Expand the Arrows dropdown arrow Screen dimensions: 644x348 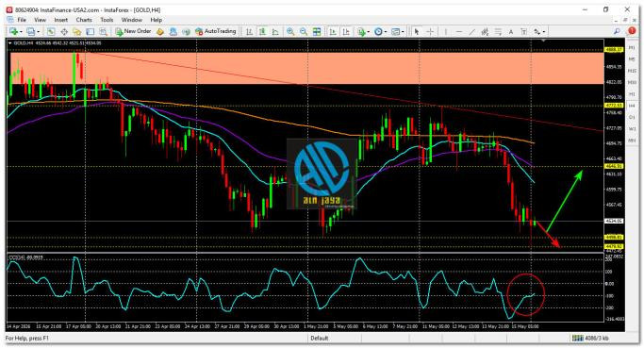(x=544, y=32)
